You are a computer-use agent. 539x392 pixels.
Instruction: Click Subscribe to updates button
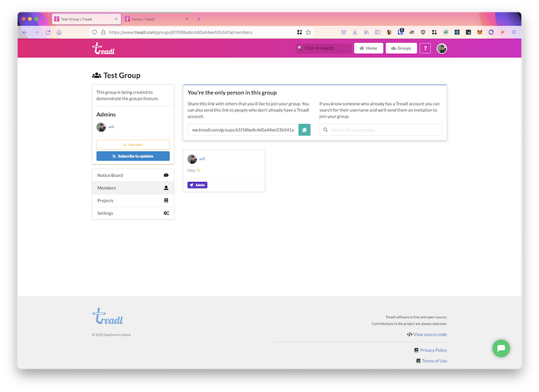[x=133, y=156]
